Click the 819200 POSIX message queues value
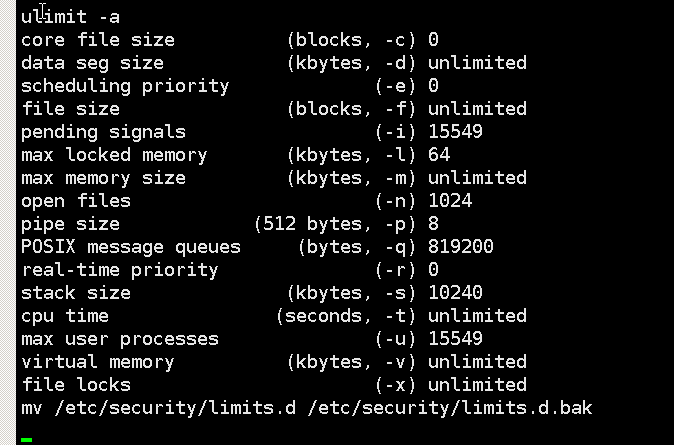This screenshot has width=674, height=445. click(461, 247)
